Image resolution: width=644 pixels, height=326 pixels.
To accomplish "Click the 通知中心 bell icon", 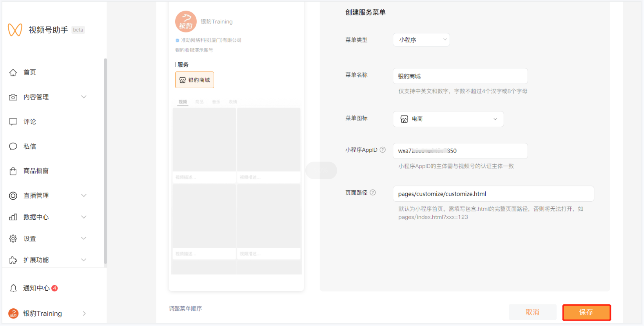I will pyautogui.click(x=13, y=288).
